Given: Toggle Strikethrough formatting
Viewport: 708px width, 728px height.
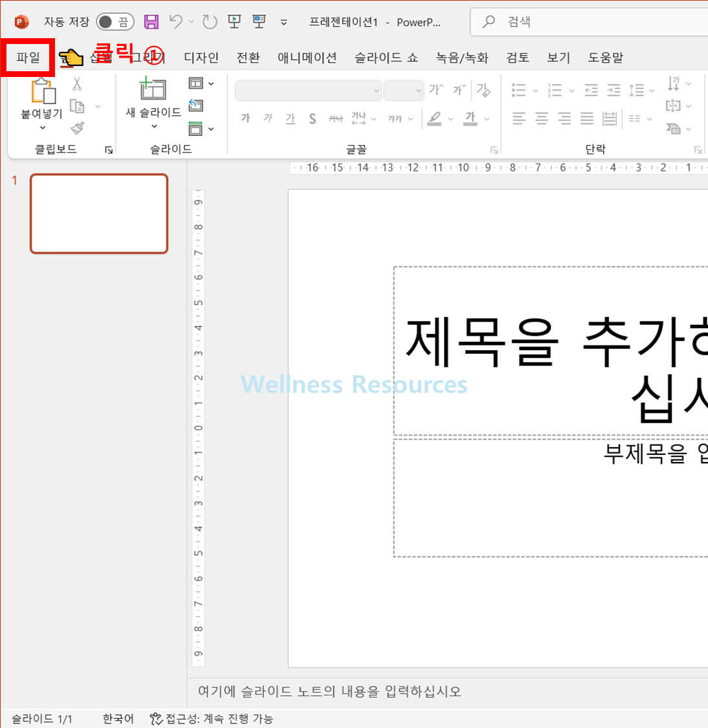Looking at the screenshot, I should click(x=335, y=119).
